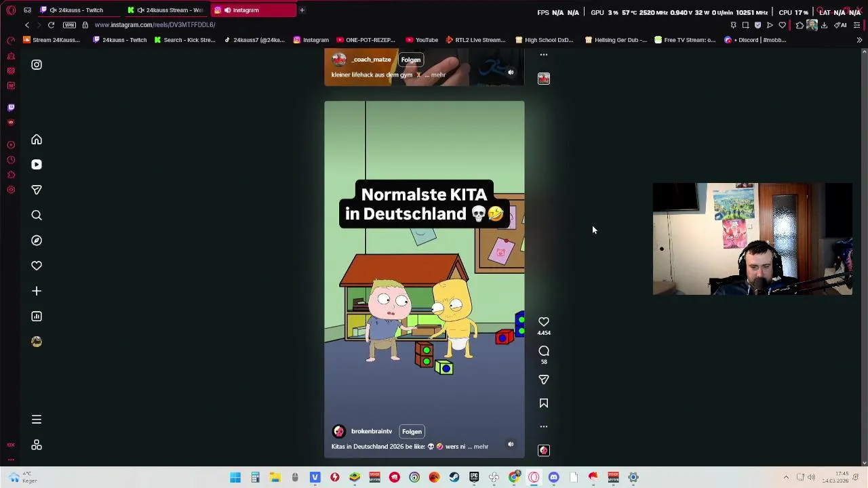The height and width of the screenshot is (488, 868).
Task: Open more options for brokenbraintv reel
Action: tap(544, 426)
